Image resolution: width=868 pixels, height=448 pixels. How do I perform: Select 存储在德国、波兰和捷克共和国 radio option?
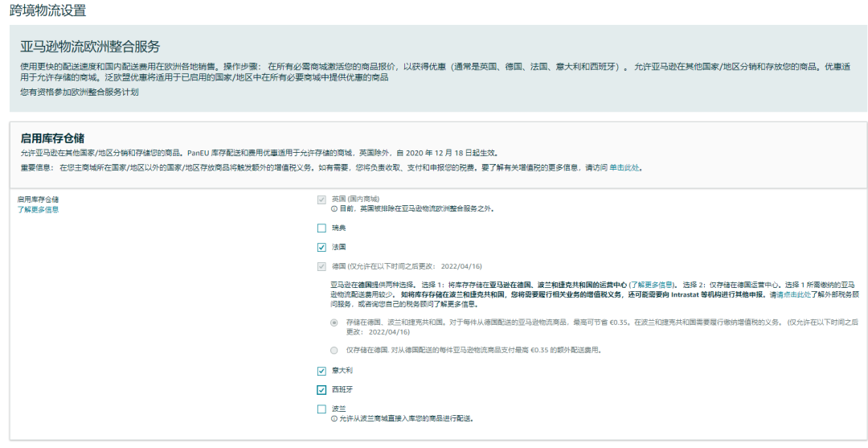click(x=334, y=323)
